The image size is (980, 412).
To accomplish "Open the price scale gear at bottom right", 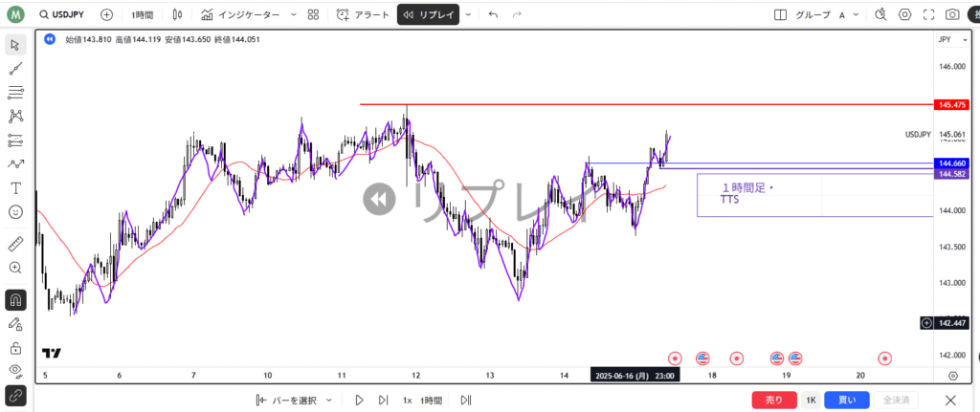I will pyautogui.click(x=952, y=375).
